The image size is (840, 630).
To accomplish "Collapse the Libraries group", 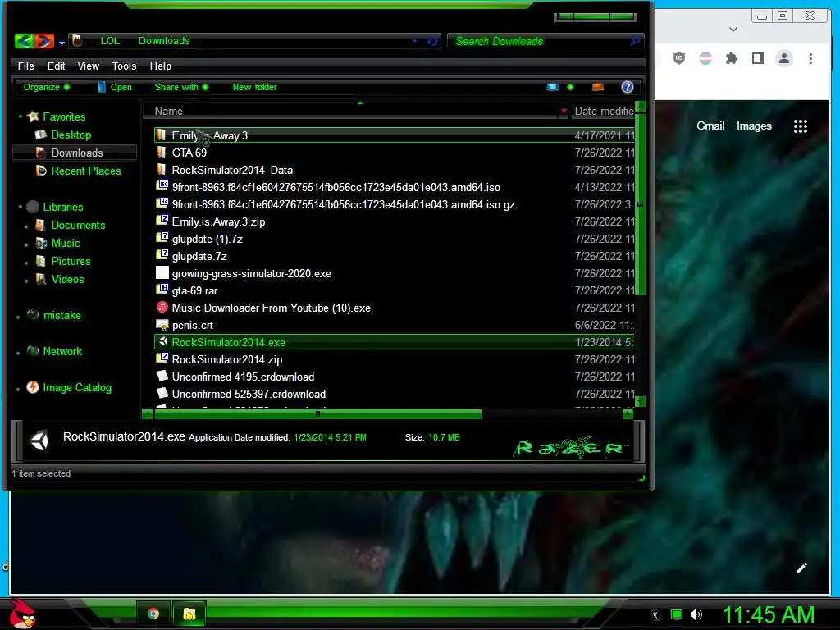I will point(21,207).
